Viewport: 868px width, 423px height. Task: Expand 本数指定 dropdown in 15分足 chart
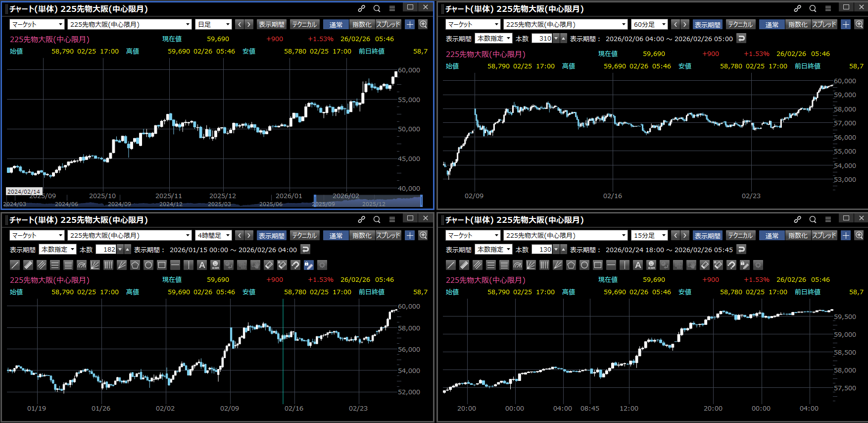[x=493, y=249]
